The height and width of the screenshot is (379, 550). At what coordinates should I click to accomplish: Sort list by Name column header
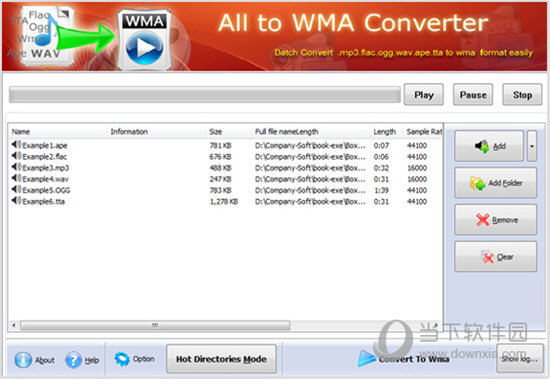coord(21,132)
